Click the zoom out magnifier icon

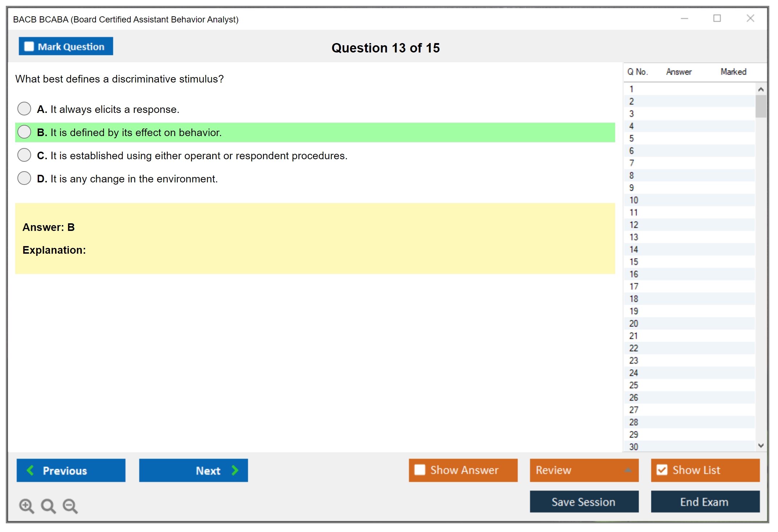(x=70, y=506)
